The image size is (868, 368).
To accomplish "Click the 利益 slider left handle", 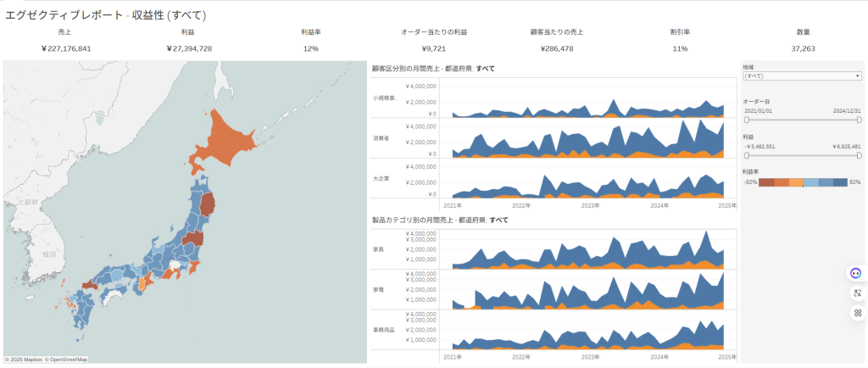I will (x=746, y=155).
